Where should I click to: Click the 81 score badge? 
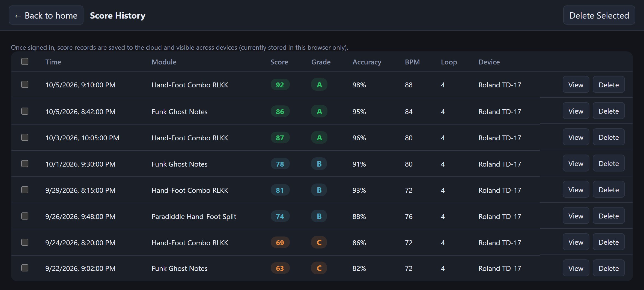(x=280, y=190)
